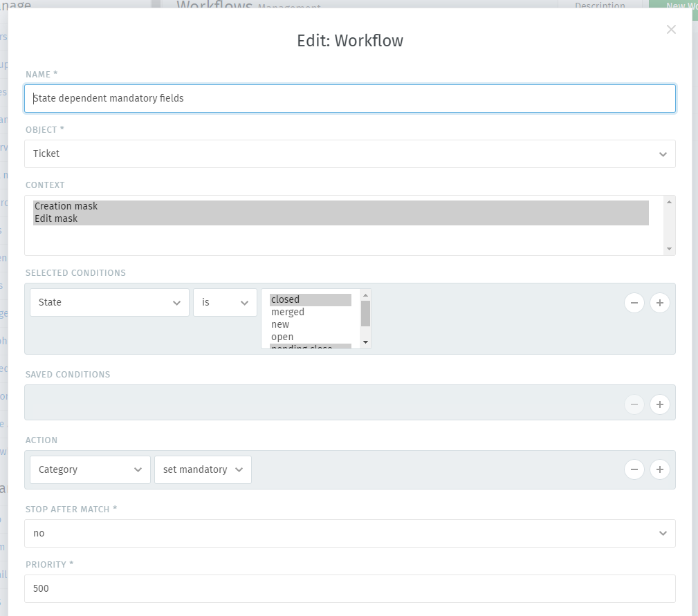Click state list scroll down arrow
Image resolution: width=698 pixels, height=616 pixels.
tap(365, 342)
